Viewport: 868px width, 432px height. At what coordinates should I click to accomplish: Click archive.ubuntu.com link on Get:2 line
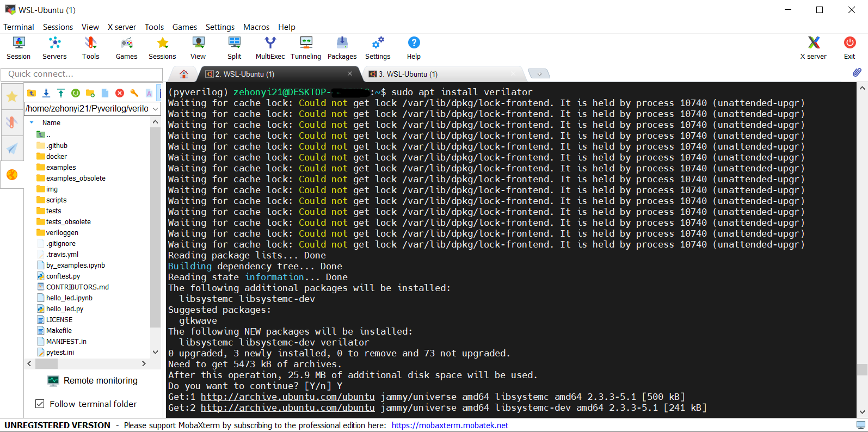point(288,408)
